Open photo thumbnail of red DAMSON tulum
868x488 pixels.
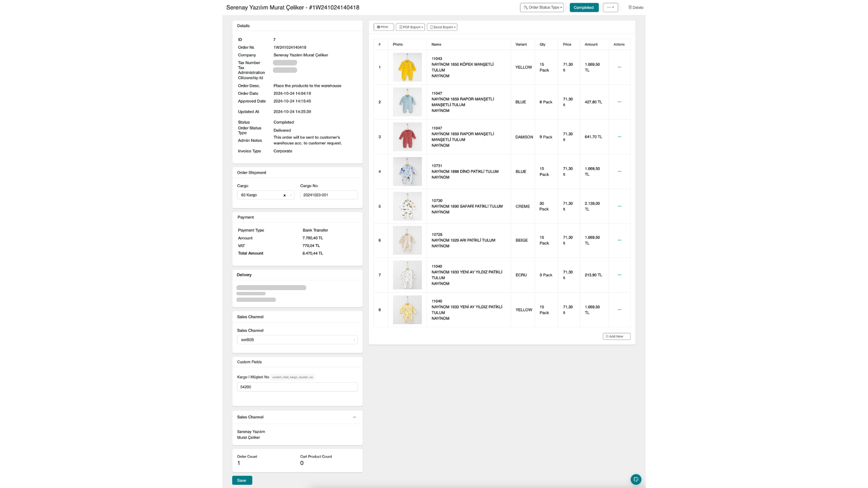point(407,137)
